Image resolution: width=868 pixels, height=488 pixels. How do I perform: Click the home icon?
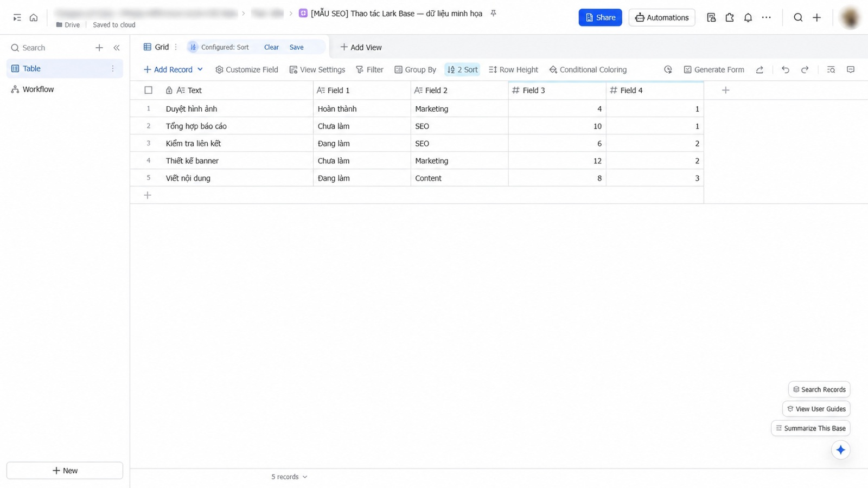[34, 17]
